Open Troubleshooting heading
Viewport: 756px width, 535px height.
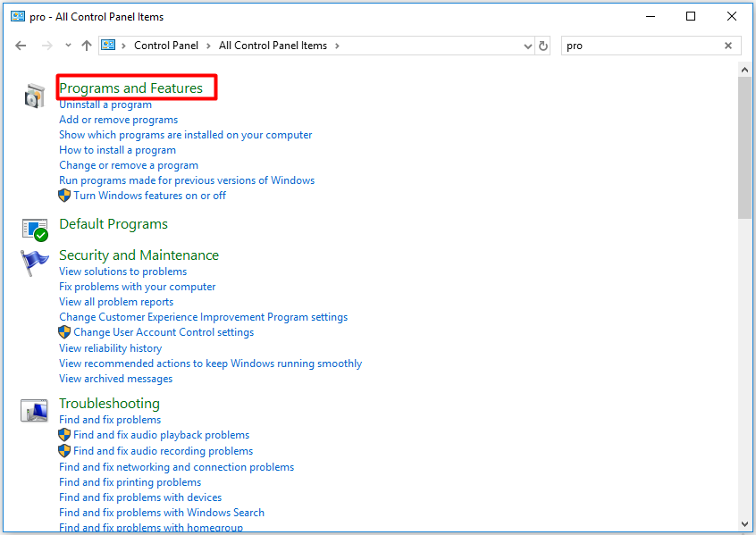point(109,404)
